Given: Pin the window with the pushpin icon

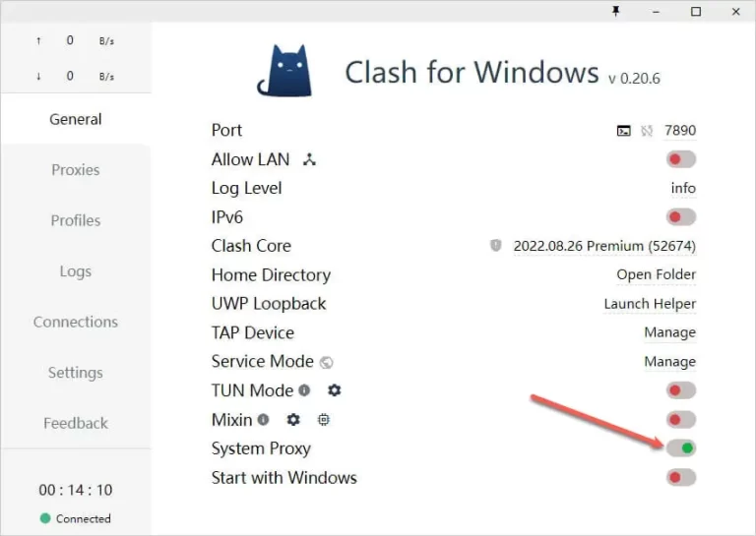Looking at the screenshot, I should tap(616, 11).
